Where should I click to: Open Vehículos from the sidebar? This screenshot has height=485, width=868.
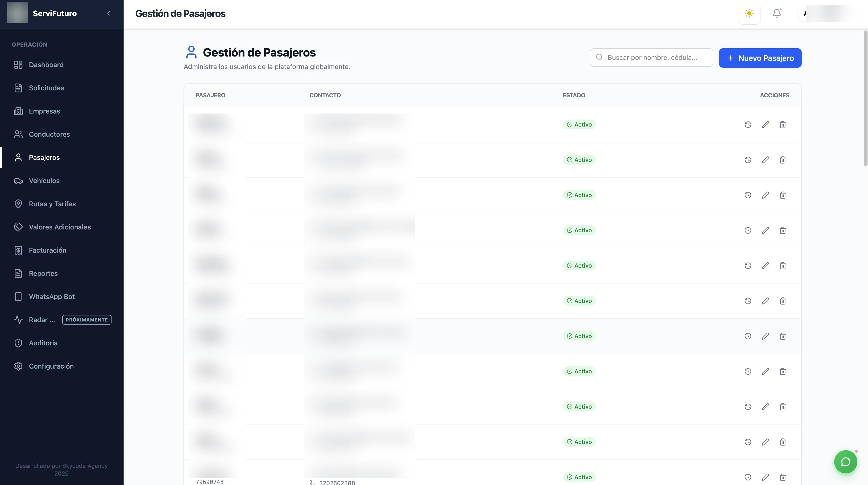pyautogui.click(x=62, y=181)
